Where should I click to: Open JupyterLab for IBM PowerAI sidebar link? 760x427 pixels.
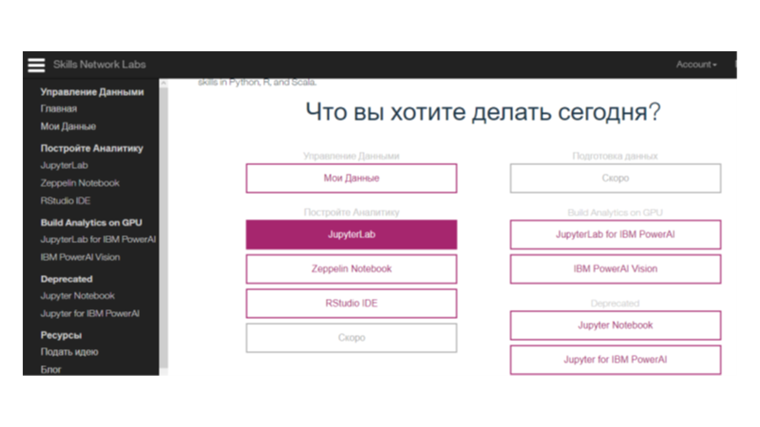pos(98,239)
